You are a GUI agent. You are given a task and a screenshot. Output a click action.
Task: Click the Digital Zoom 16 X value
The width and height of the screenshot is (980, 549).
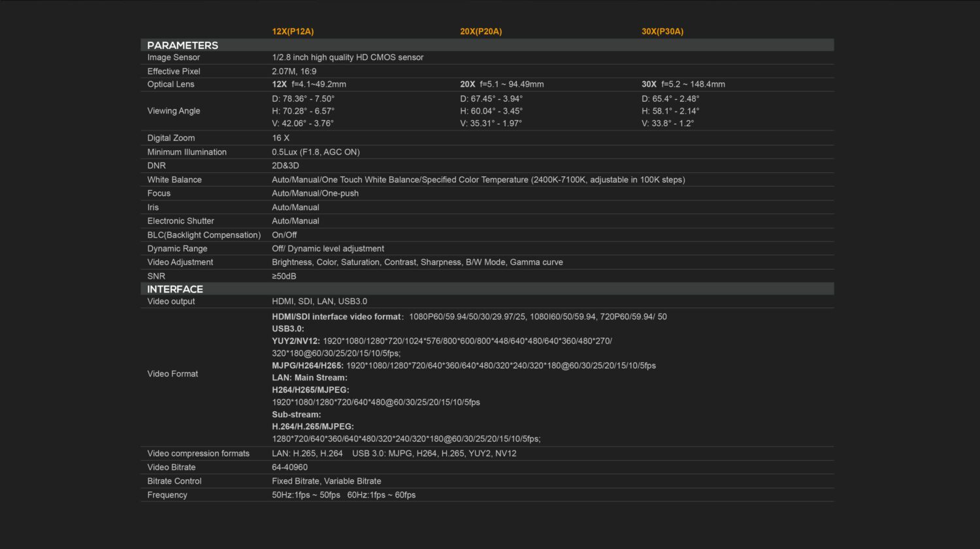pyautogui.click(x=280, y=138)
